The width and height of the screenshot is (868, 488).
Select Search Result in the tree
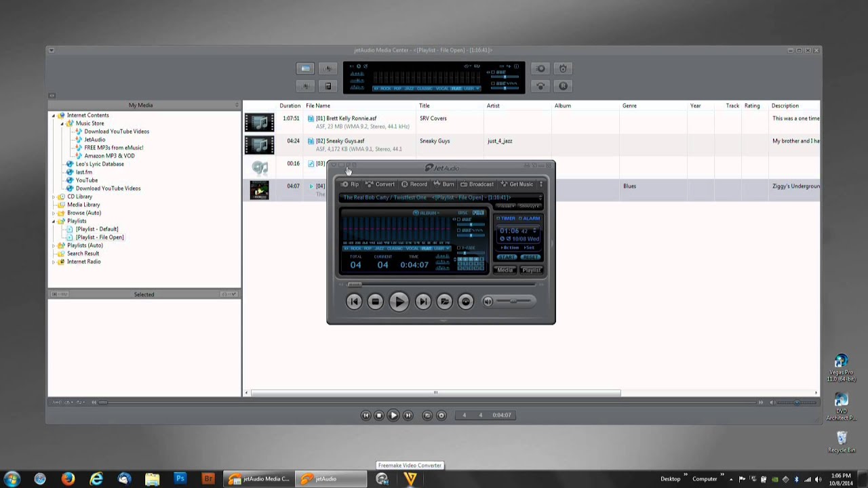click(83, 253)
